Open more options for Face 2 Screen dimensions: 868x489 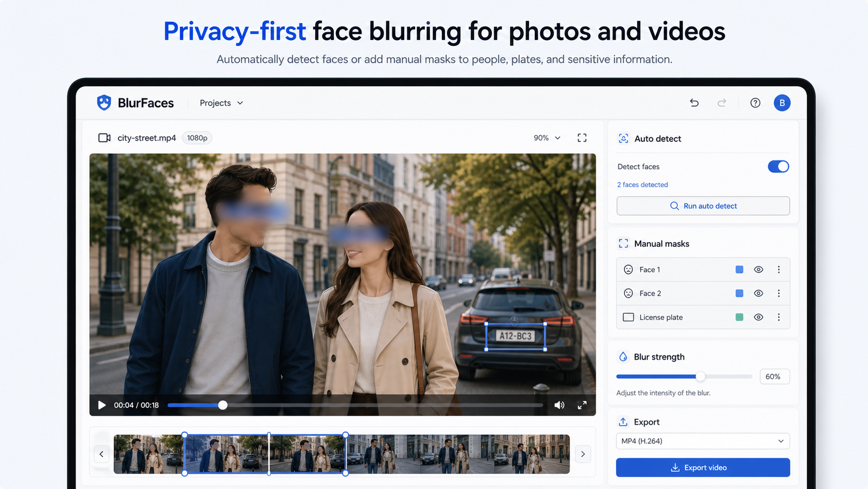779,294
